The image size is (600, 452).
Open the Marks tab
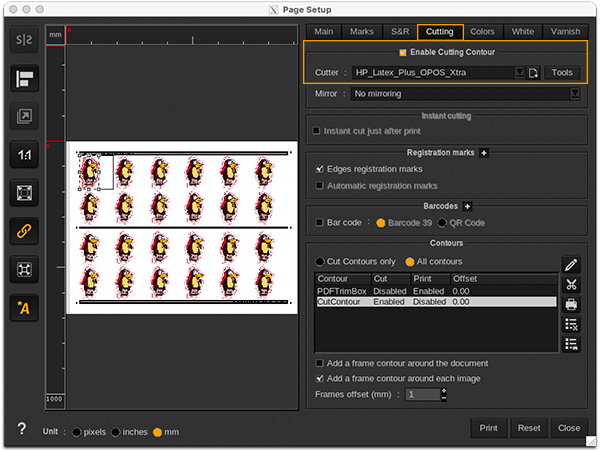[x=362, y=32]
